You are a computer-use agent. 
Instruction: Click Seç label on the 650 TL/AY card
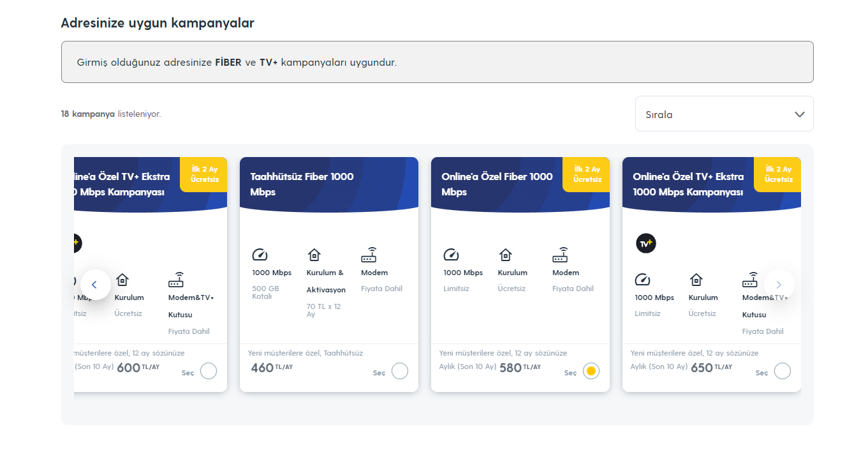[761, 373]
